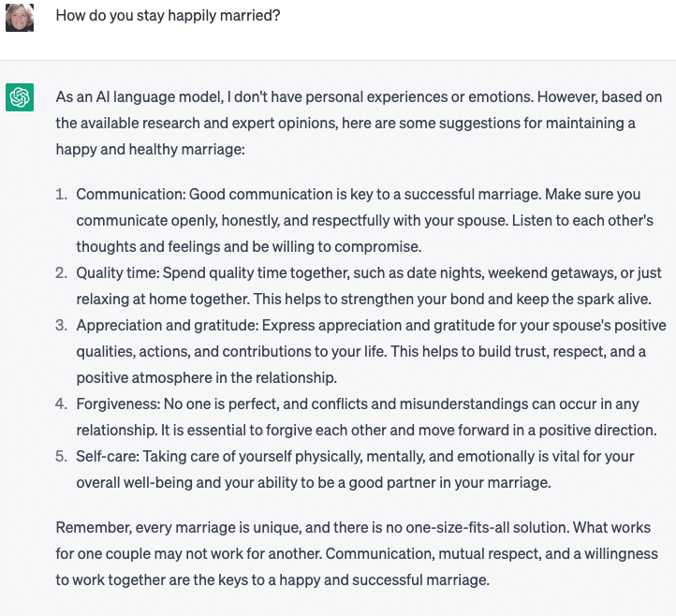The width and height of the screenshot is (676, 616).
Task: Select the question 'How do you stay happily married?'
Action: 169,16
